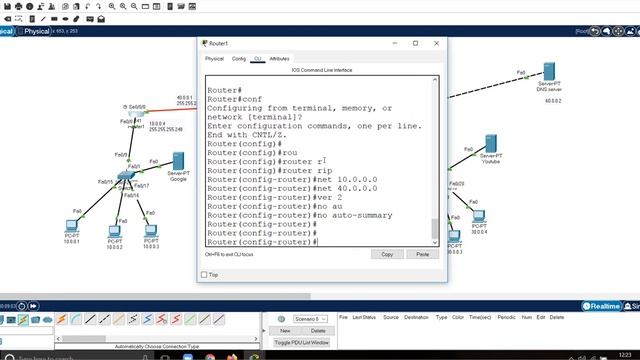Click the PDU panel expand arrow

(x=264, y=331)
